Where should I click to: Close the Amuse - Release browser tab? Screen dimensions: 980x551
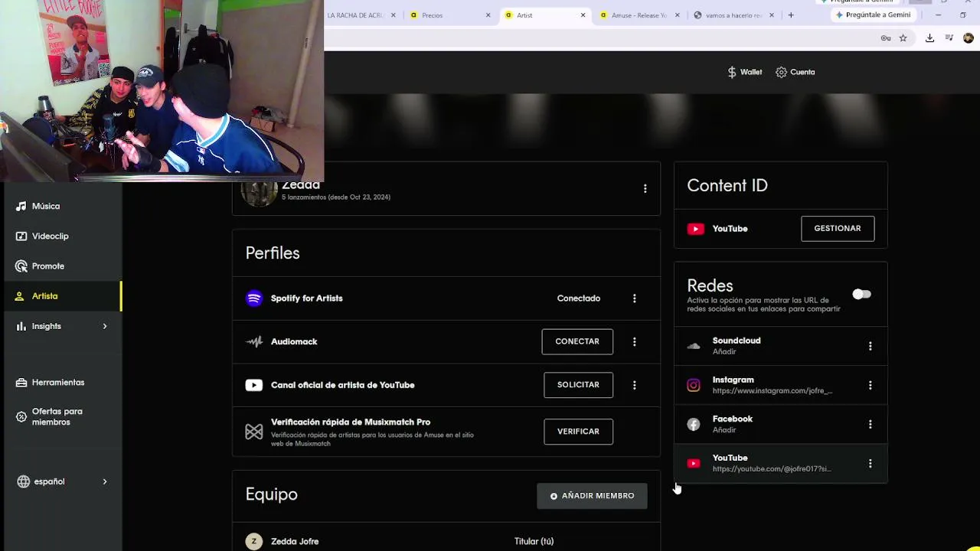678,15
